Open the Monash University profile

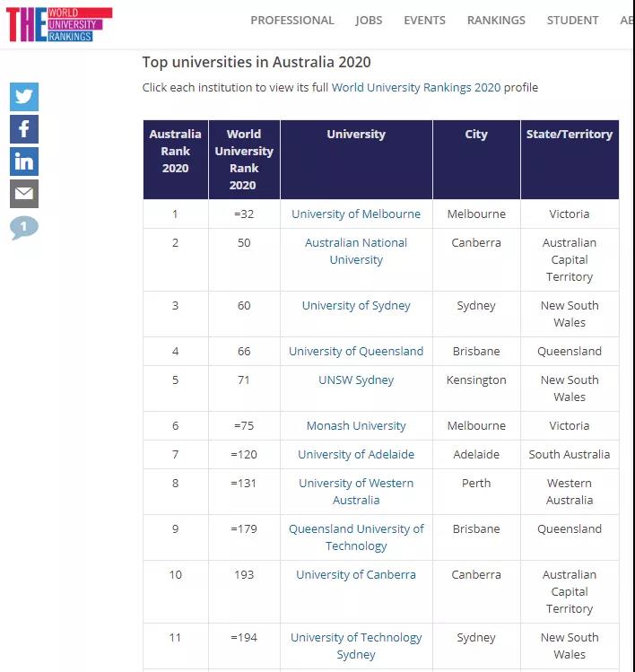[356, 425]
